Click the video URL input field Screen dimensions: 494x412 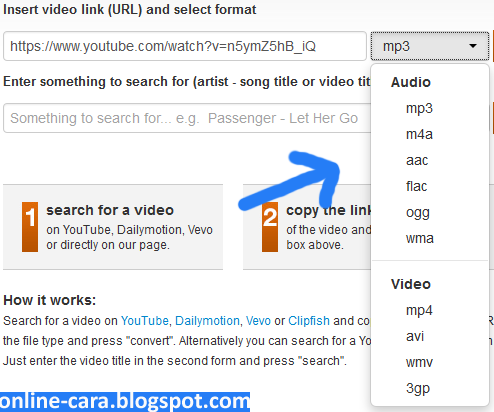[x=185, y=46]
